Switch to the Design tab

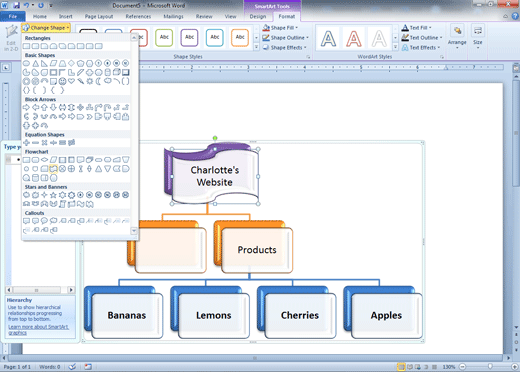pyautogui.click(x=258, y=16)
